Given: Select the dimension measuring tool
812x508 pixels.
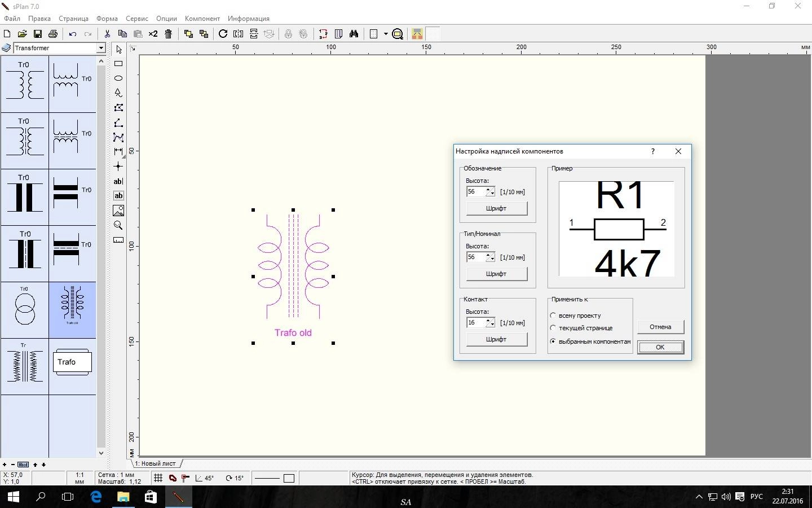Looking at the screenshot, I should [118, 152].
